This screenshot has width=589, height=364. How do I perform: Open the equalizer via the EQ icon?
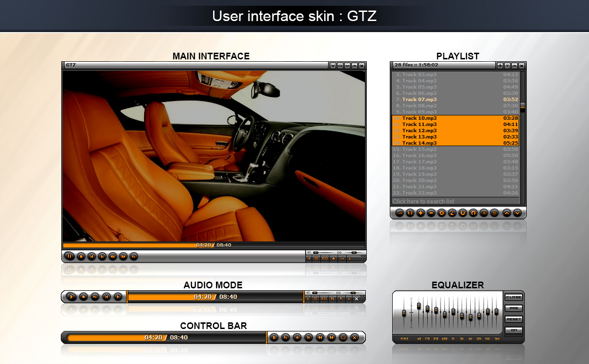tap(325, 258)
